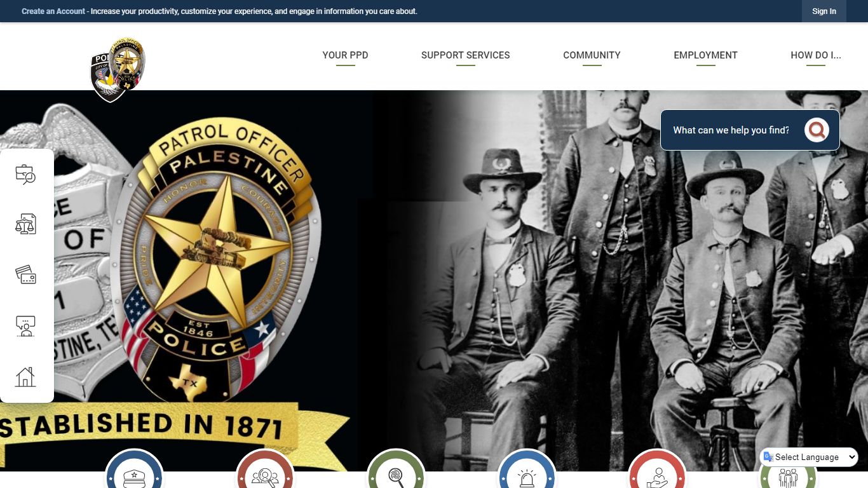868x488 pixels.
Task: Open the police cap circular icon
Action: (134, 469)
